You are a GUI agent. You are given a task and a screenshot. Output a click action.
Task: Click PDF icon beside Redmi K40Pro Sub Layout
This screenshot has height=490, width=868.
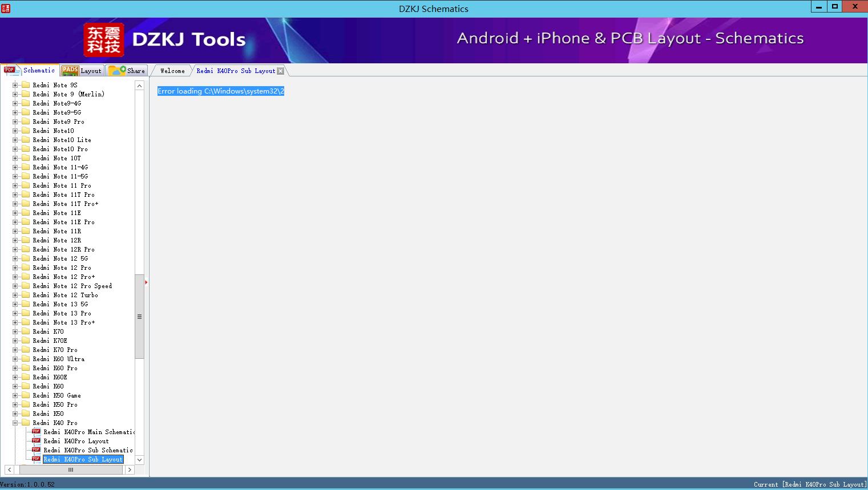click(37, 459)
